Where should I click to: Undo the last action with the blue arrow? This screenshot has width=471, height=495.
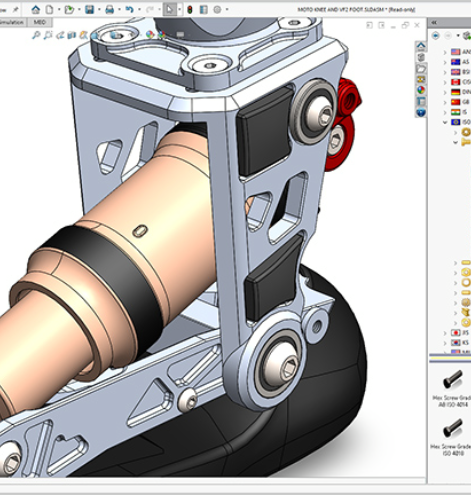[x=129, y=10]
